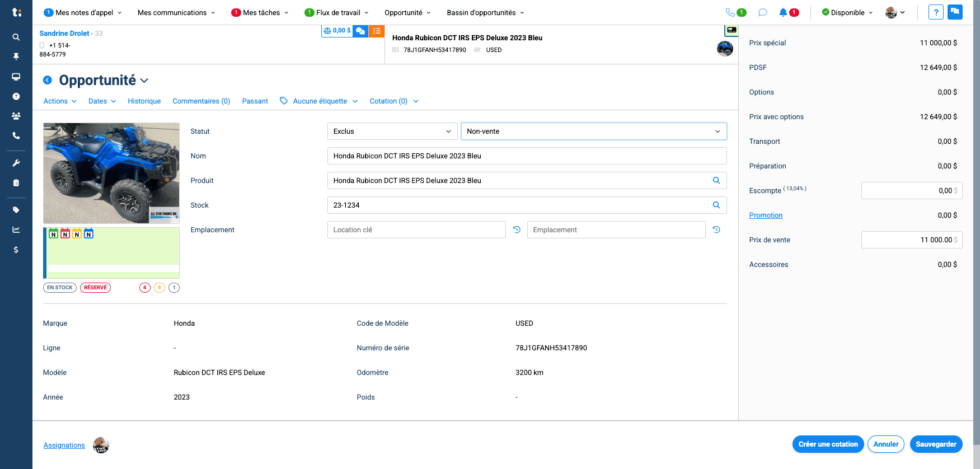Expand the Actions menu
Viewport: 980px width, 469px height.
point(60,101)
